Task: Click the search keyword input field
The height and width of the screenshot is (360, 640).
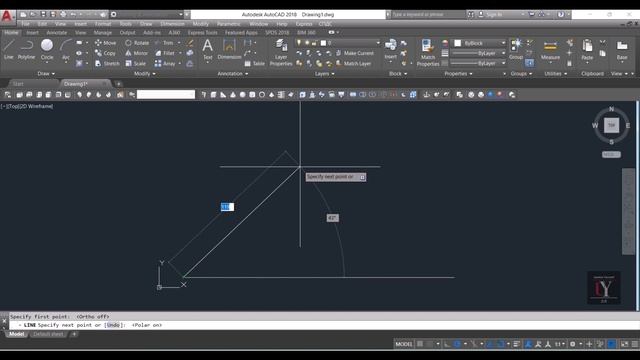Action: click(x=428, y=14)
